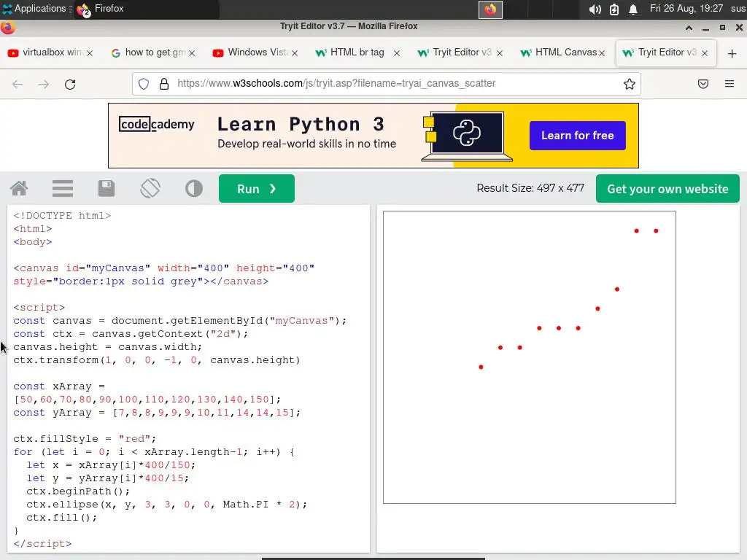Run the code
This screenshot has height=560, width=747.
coord(257,189)
